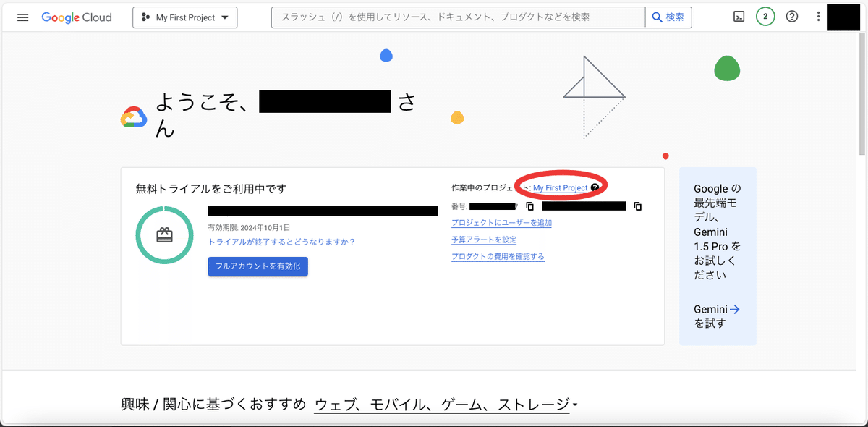Open the hamburger navigation menu

coord(22,17)
